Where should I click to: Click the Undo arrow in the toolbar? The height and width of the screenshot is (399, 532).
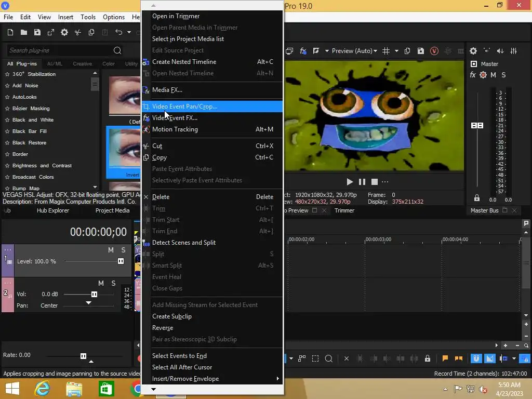(x=118, y=32)
